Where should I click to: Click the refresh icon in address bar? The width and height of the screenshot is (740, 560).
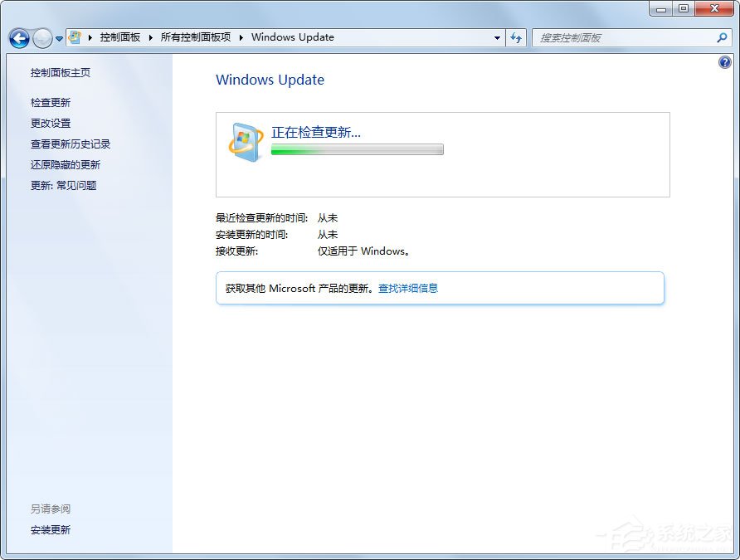coord(516,37)
